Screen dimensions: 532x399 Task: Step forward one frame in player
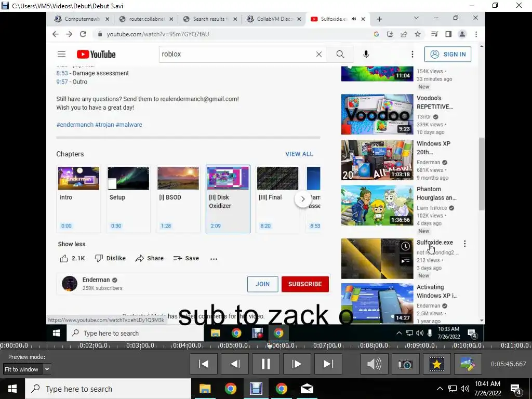(x=297, y=364)
